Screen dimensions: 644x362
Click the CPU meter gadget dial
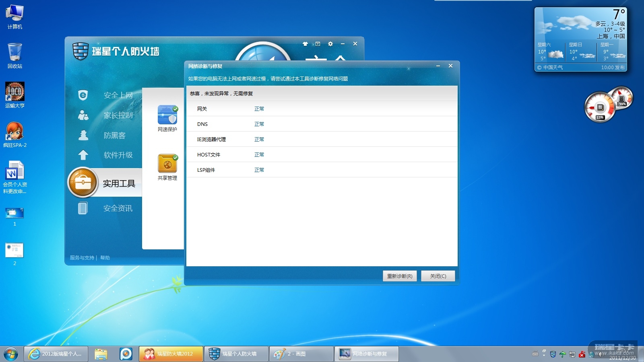pyautogui.click(x=600, y=107)
